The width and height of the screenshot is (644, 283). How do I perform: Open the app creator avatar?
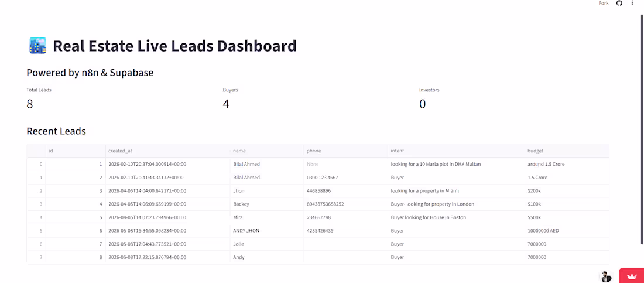point(605,277)
